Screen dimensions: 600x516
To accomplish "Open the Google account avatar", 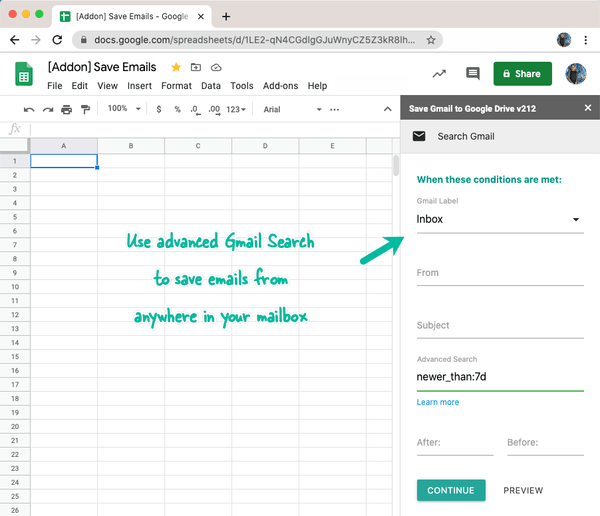I will pos(576,73).
